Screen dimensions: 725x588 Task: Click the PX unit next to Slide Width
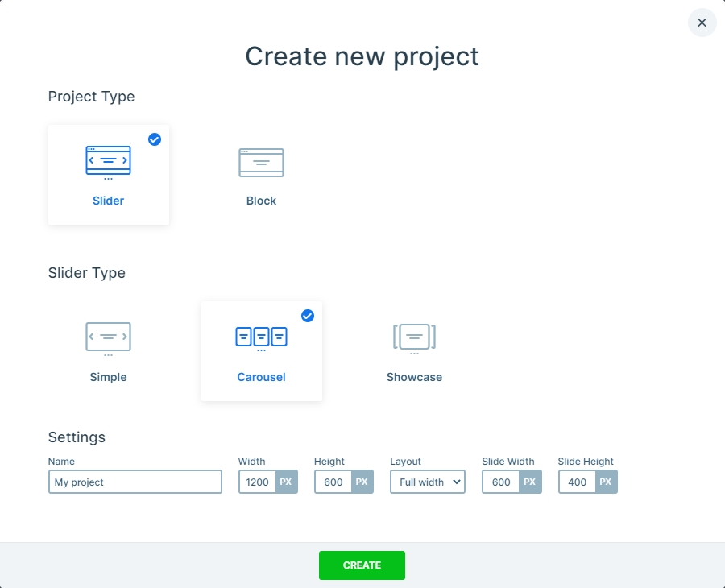coord(530,482)
